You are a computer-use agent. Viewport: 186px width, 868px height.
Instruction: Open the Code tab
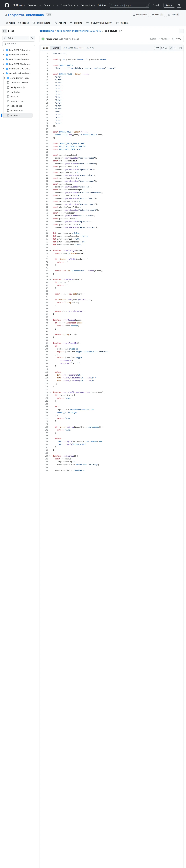tap(10, 23)
